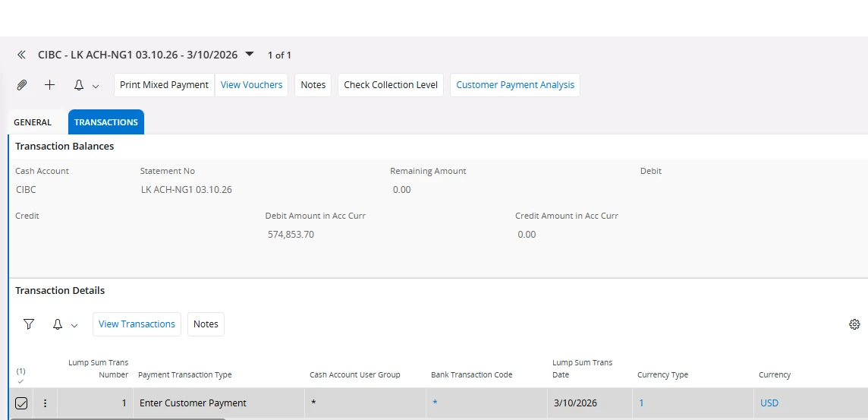Click the top toolbar bell notification icon

[79, 85]
